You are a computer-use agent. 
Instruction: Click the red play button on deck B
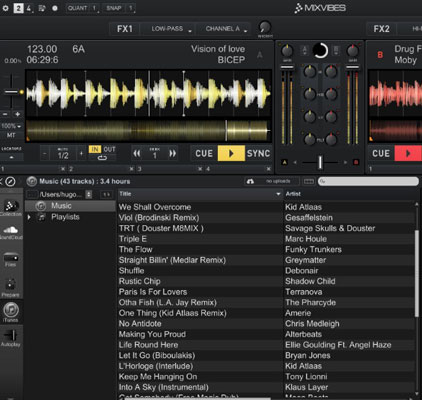[408, 153]
